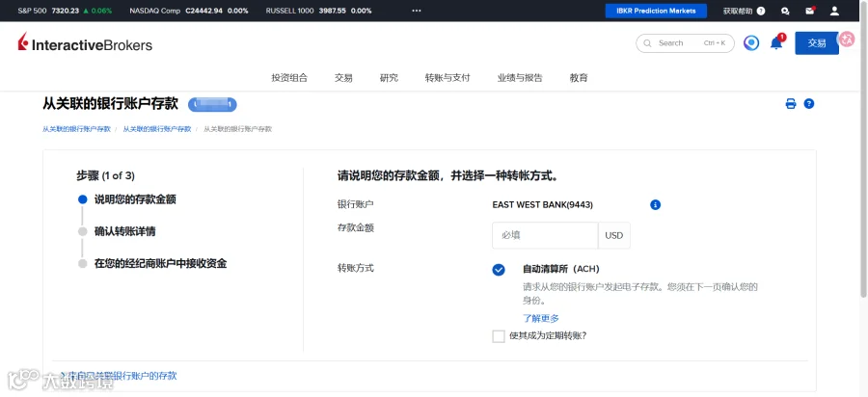Open the 转账与支付 menu
868x397 pixels.
448,78
